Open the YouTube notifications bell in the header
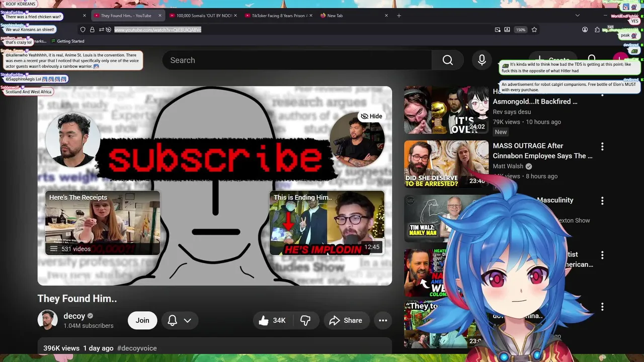This screenshot has width=644, height=362. point(592,60)
